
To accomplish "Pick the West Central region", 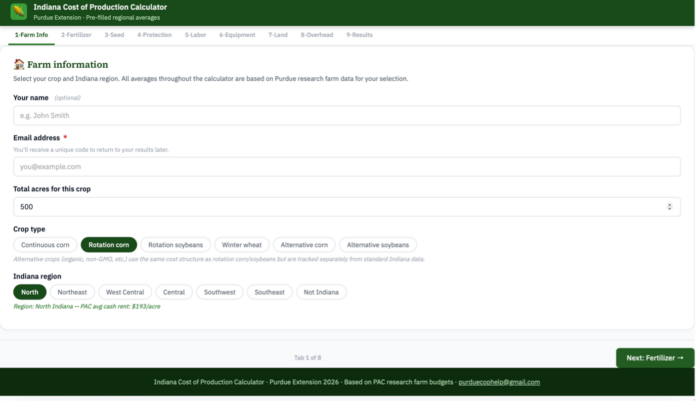I will coord(125,292).
